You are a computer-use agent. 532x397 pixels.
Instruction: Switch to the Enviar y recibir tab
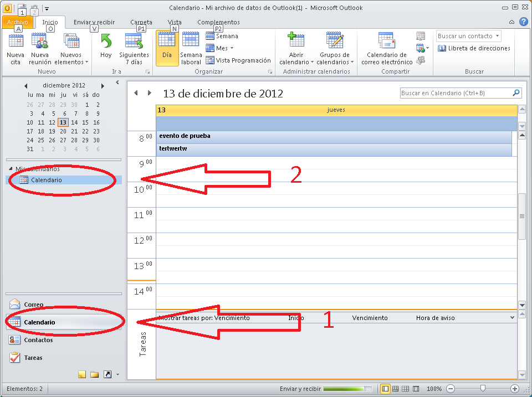pyautogui.click(x=94, y=22)
